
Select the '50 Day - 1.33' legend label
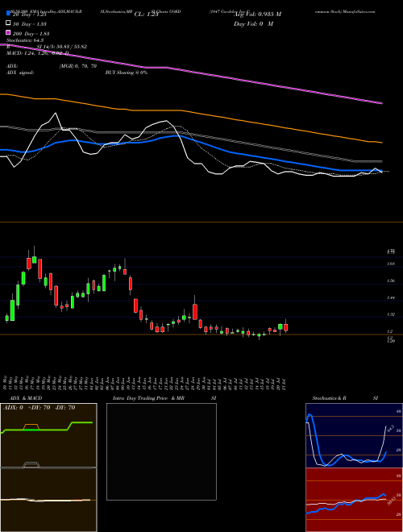pos(30,23)
